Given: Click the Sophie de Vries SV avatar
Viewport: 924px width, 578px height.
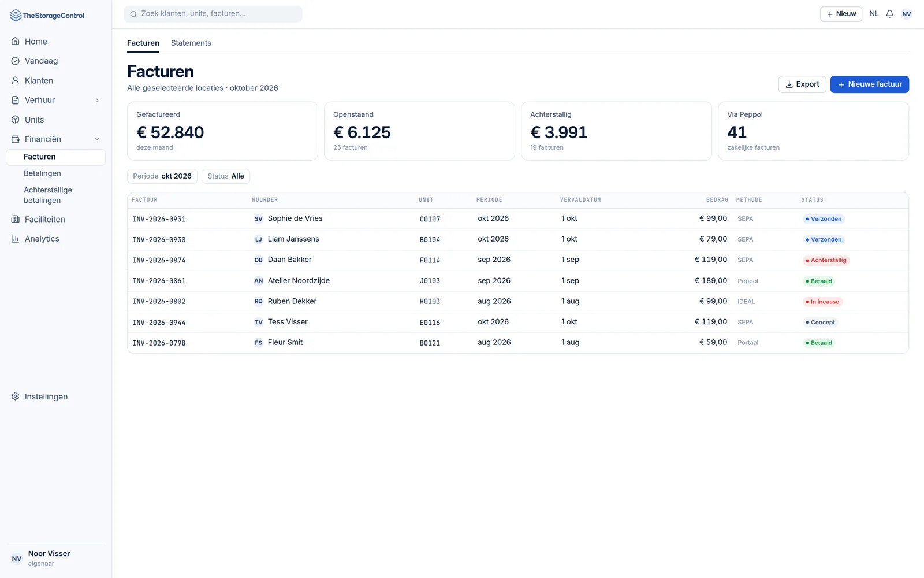Looking at the screenshot, I should [x=259, y=219].
